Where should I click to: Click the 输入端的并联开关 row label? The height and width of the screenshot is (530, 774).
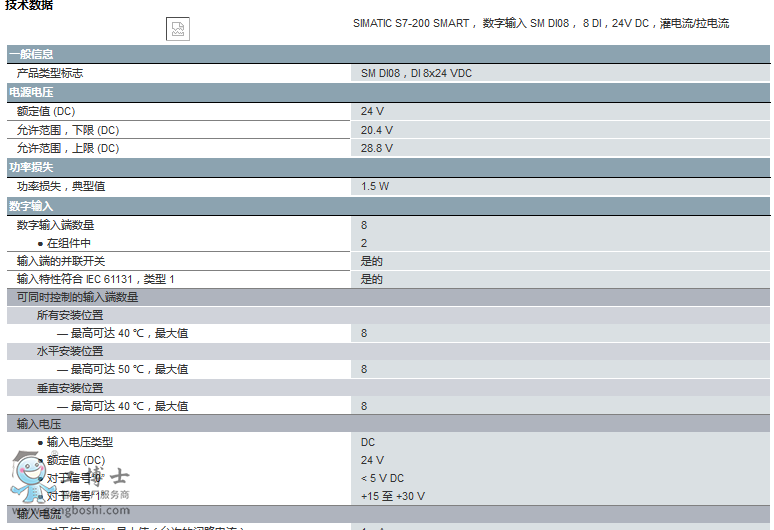pos(61,261)
